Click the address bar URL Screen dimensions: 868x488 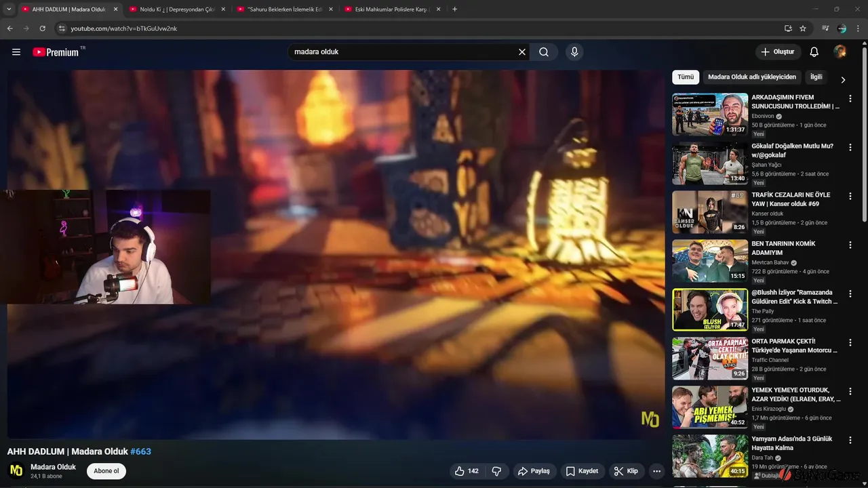coord(124,28)
